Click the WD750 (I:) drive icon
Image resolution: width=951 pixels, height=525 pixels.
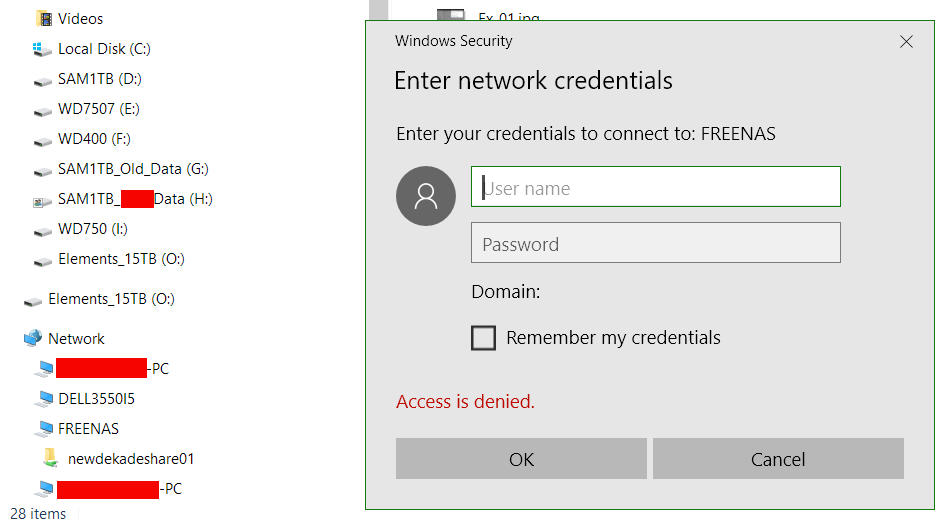[x=42, y=229]
